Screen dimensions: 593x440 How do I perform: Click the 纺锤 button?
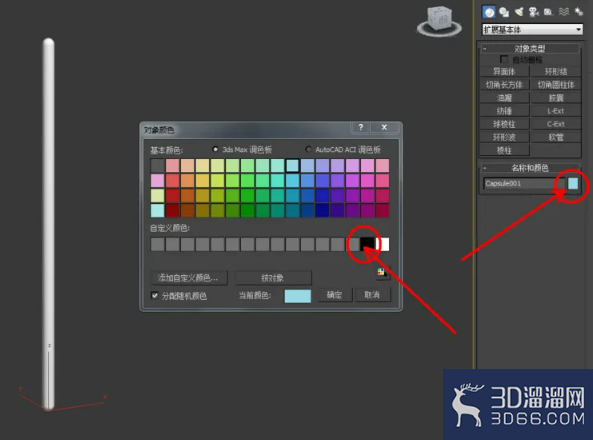pyautogui.click(x=504, y=111)
